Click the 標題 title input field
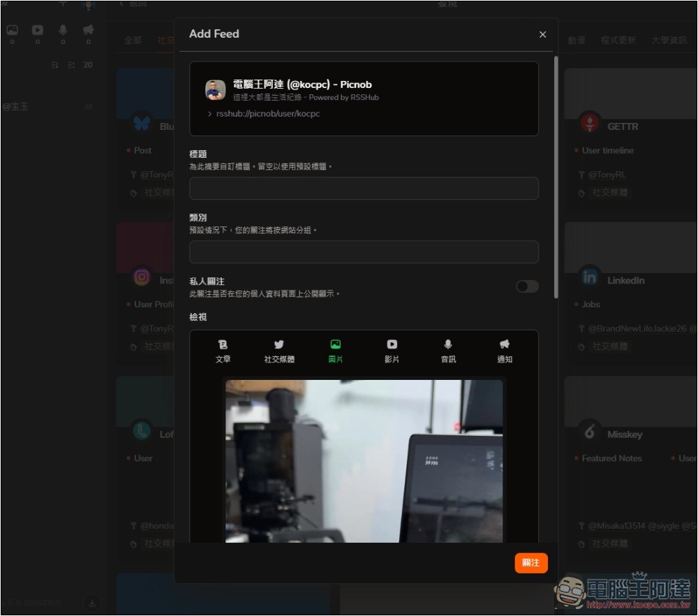Screen dimensions: 698x616 [364, 189]
